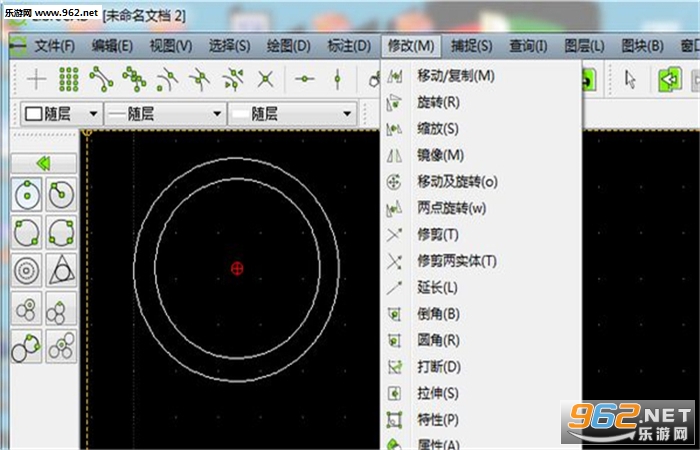Toggle the snap to middle point icon

point(200,79)
